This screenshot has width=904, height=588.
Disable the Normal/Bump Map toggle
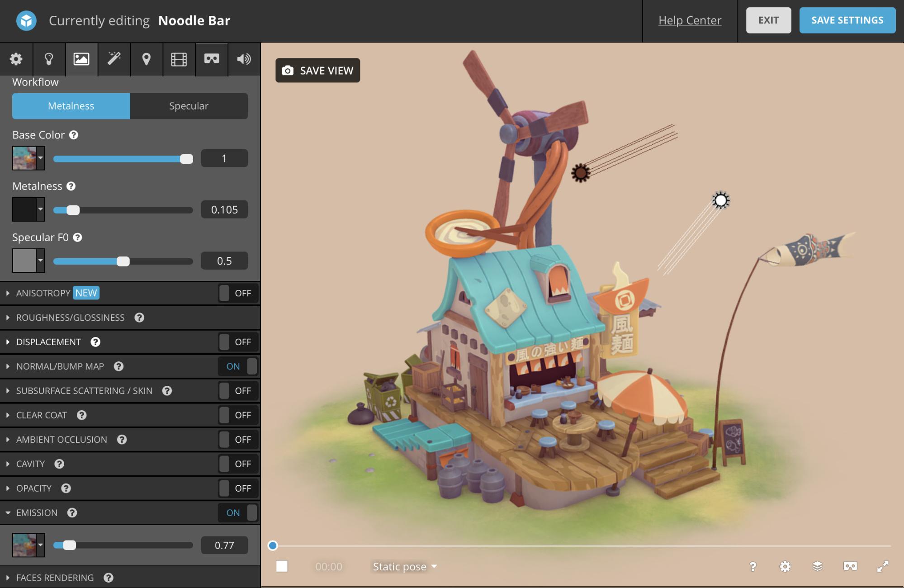pyautogui.click(x=237, y=366)
